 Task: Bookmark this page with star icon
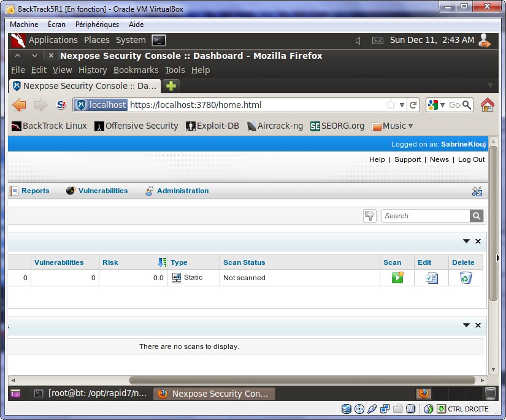click(391, 105)
